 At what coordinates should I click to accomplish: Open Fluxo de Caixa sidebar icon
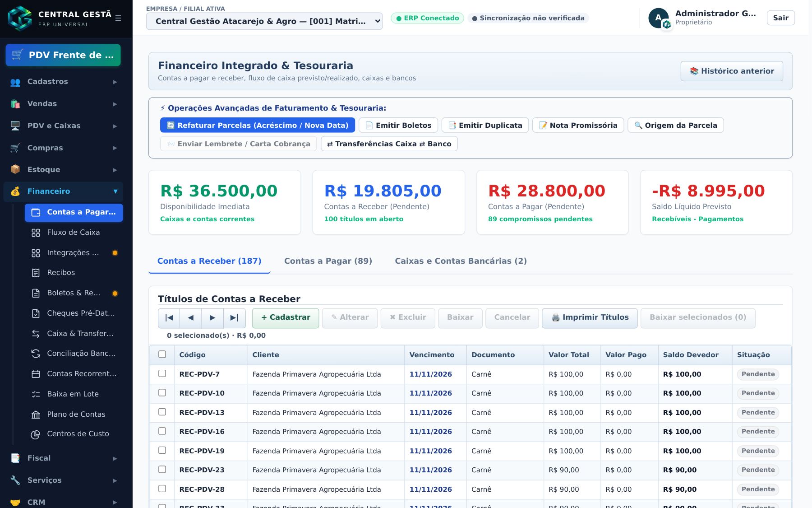point(36,233)
